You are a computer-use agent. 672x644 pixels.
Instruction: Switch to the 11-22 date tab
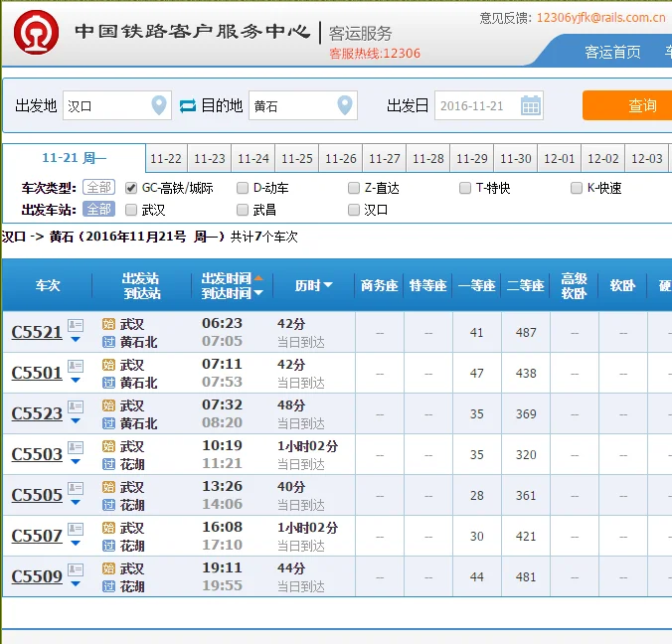click(166, 159)
